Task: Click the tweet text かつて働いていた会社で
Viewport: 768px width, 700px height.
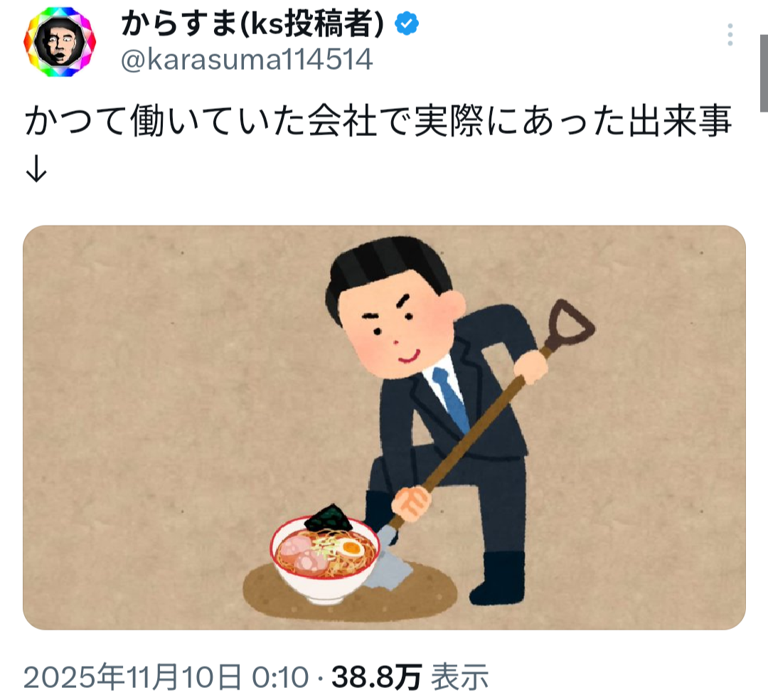Action: [219, 122]
